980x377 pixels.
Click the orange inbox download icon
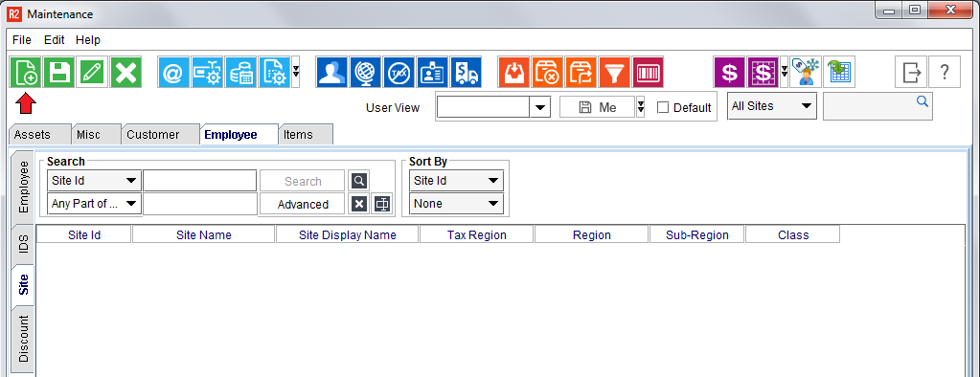coord(514,73)
